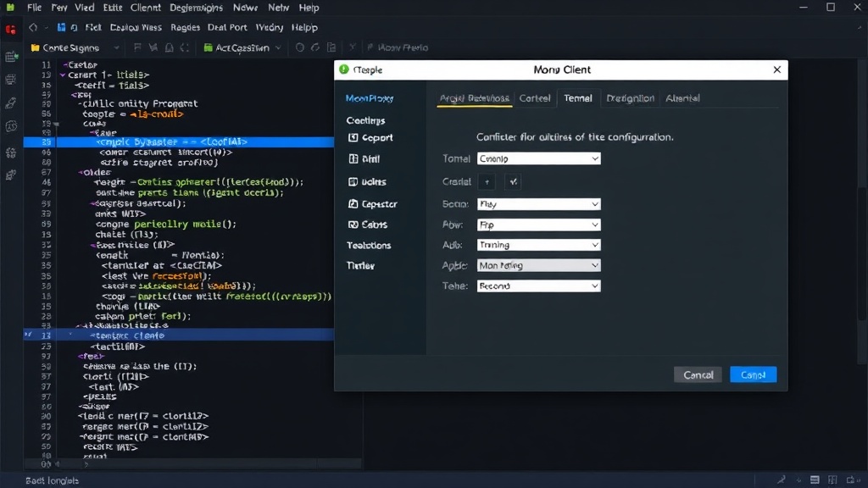Open the Help menu in the top menu bar
The image size is (868, 488).
click(309, 8)
